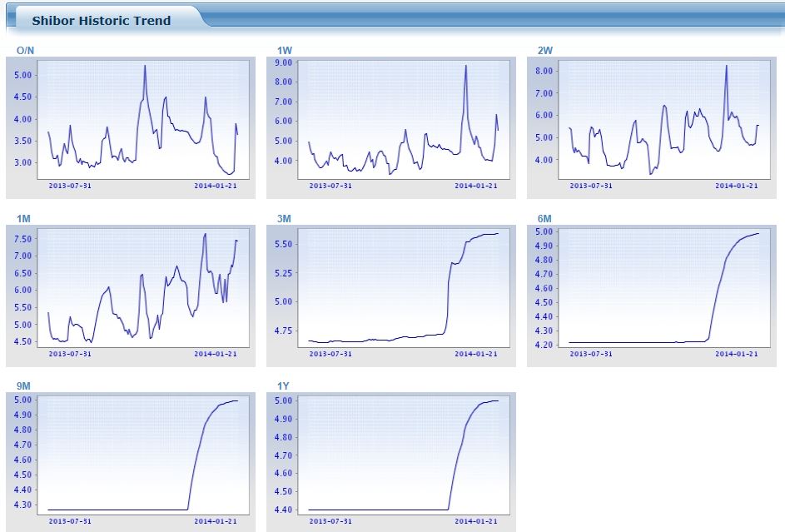The width and height of the screenshot is (785, 532).
Task: Select the Shibor Historic Trend tab
Action: click(101, 21)
